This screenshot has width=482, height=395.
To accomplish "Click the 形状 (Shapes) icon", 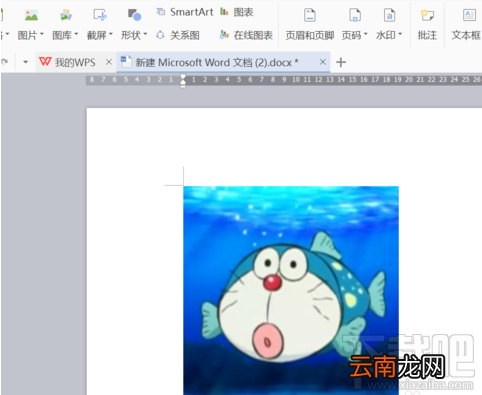I will (x=134, y=15).
